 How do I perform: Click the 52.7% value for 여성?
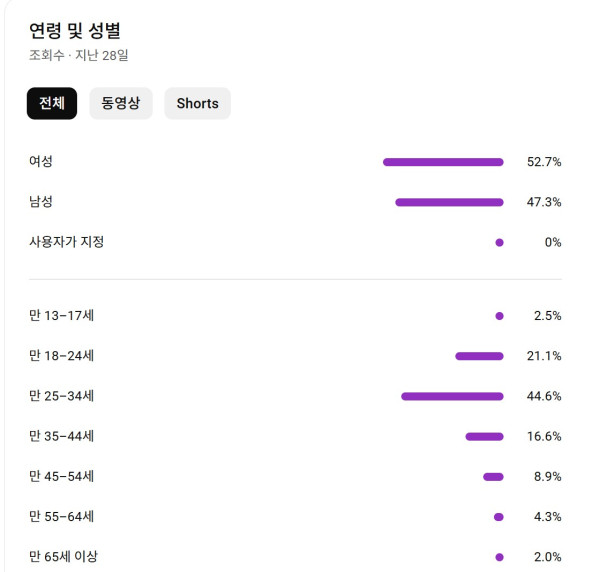point(544,162)
